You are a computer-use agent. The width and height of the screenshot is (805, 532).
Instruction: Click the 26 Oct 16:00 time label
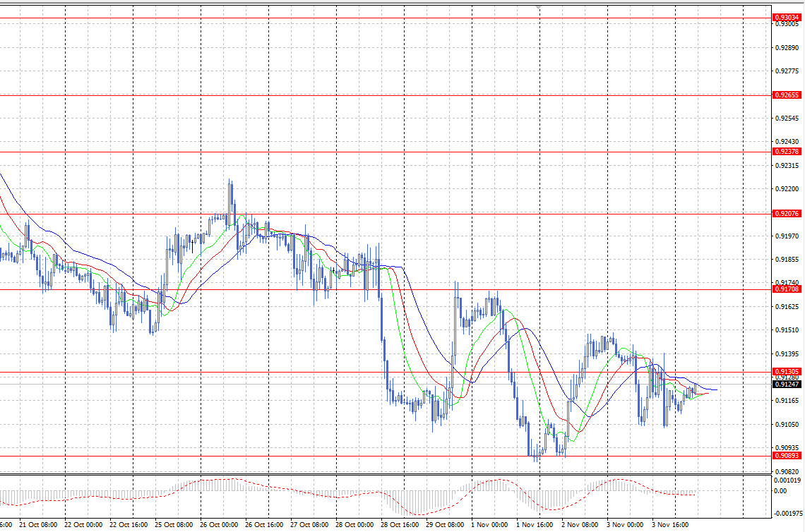[264, 525]
